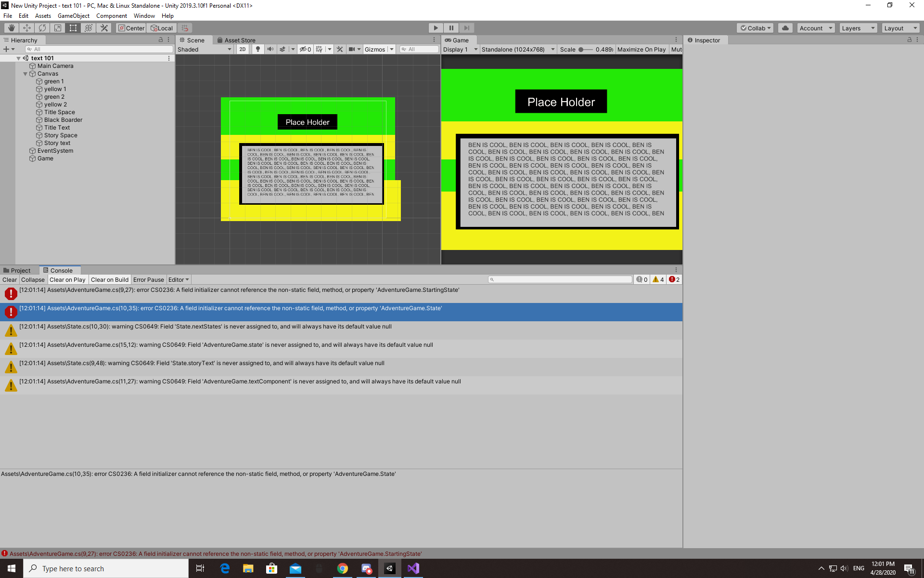Click the Game view Scale slider
The width and height of the screenshot is (924, 578).
point(585,49)
